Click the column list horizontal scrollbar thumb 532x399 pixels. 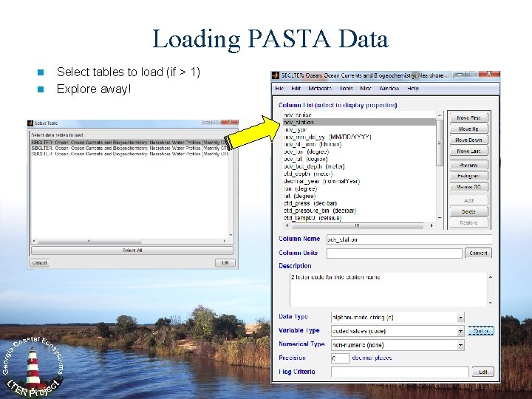click(357, 225)
